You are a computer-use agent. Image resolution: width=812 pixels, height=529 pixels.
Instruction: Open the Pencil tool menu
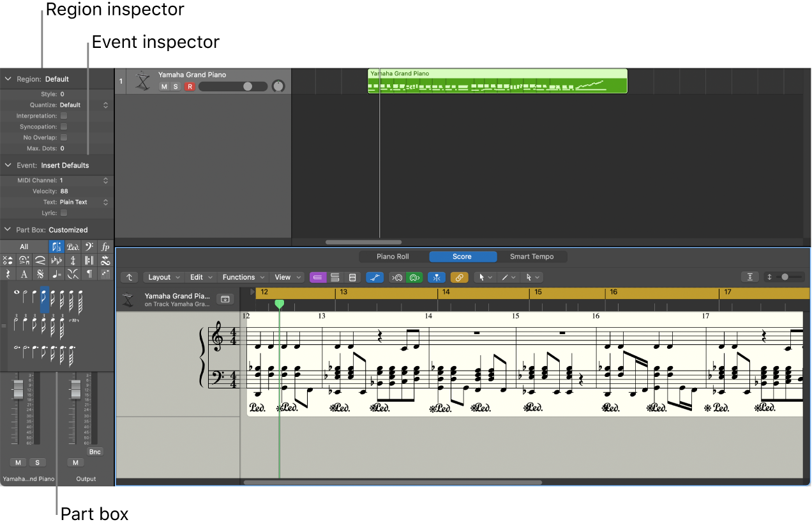click(x=509, y=277)
